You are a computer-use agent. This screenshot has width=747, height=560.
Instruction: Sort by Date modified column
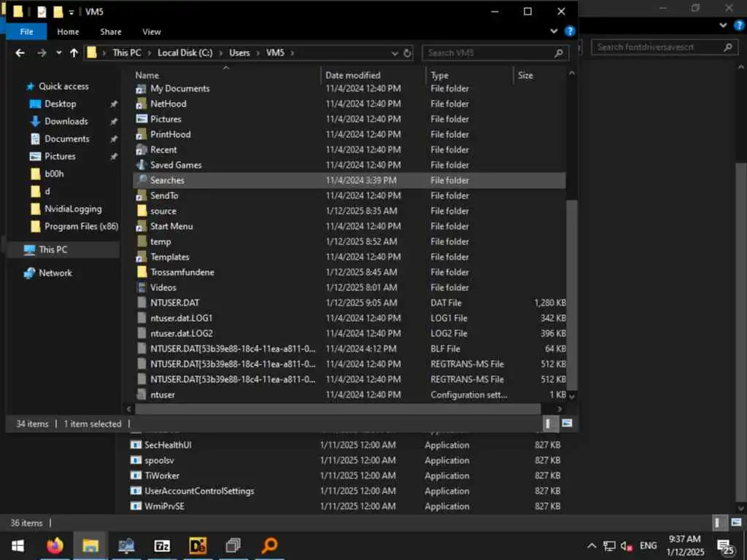point(352,75)
